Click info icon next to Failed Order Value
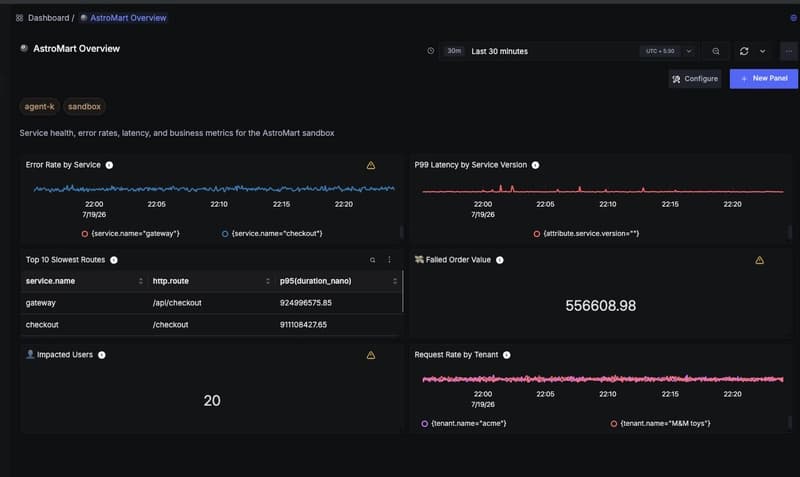This screenshot has width=800, height=477. point(500,260)
